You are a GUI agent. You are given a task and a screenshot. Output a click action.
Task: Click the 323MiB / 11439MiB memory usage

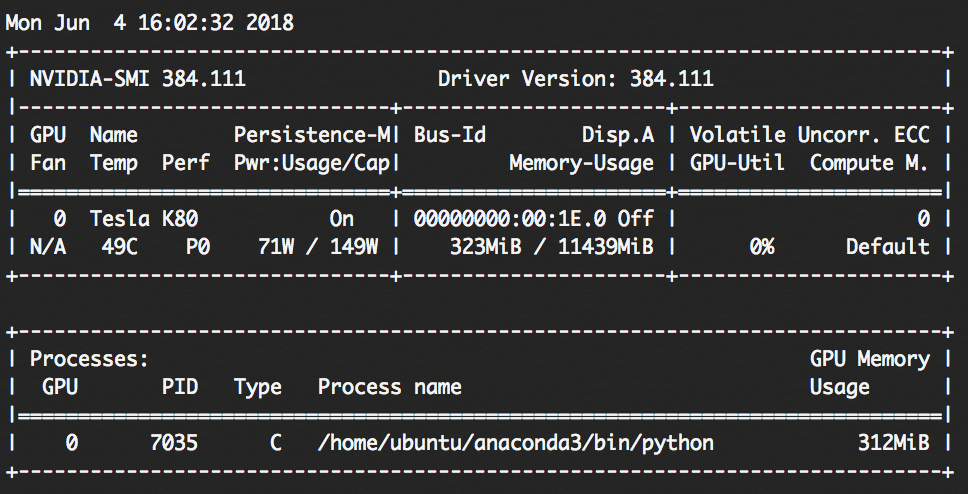click(551, 247)
